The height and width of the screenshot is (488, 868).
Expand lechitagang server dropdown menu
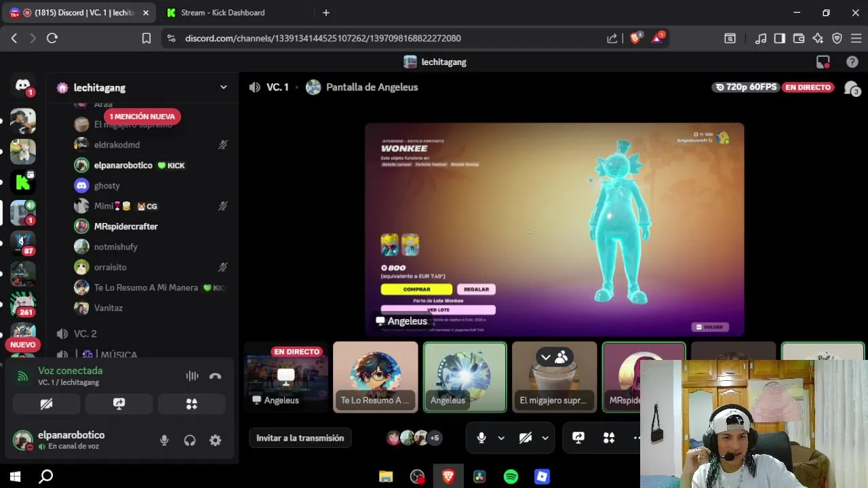[x=223, y=87]
